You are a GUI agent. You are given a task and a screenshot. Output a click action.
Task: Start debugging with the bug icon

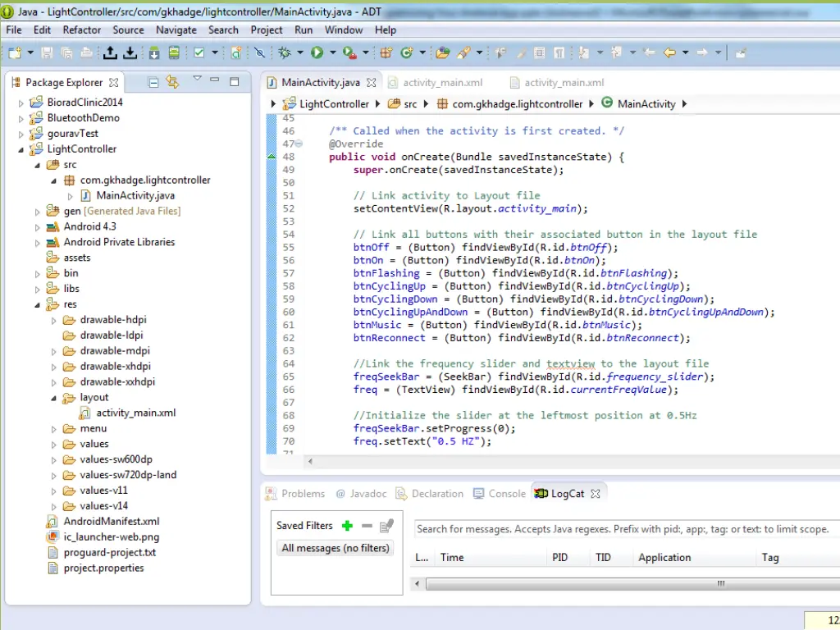click(285, 52)
